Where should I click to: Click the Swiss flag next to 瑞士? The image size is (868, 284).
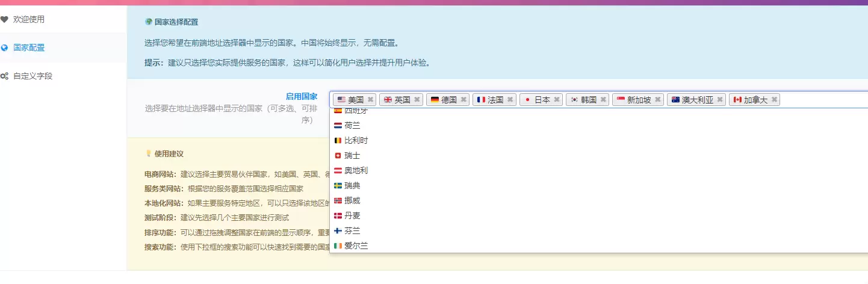point(338,155)
